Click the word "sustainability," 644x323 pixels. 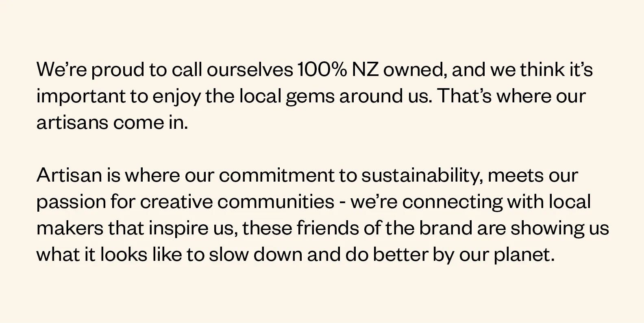[x=422, y=176]
